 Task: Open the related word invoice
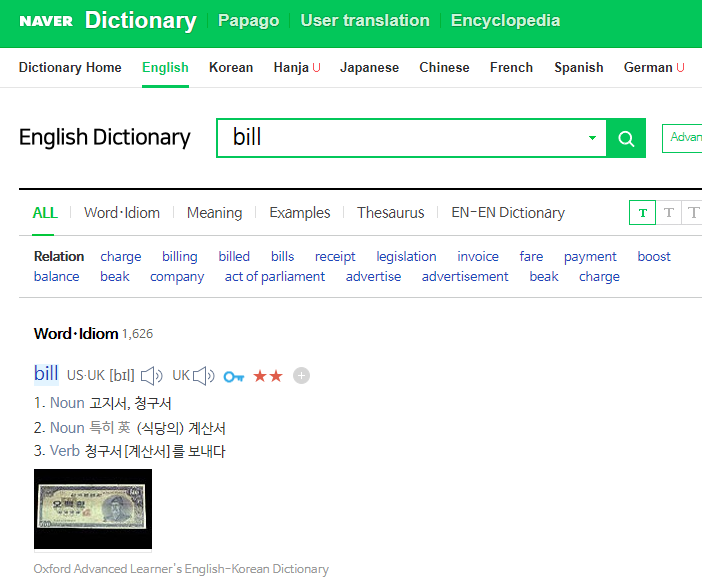tap(478, 257)
